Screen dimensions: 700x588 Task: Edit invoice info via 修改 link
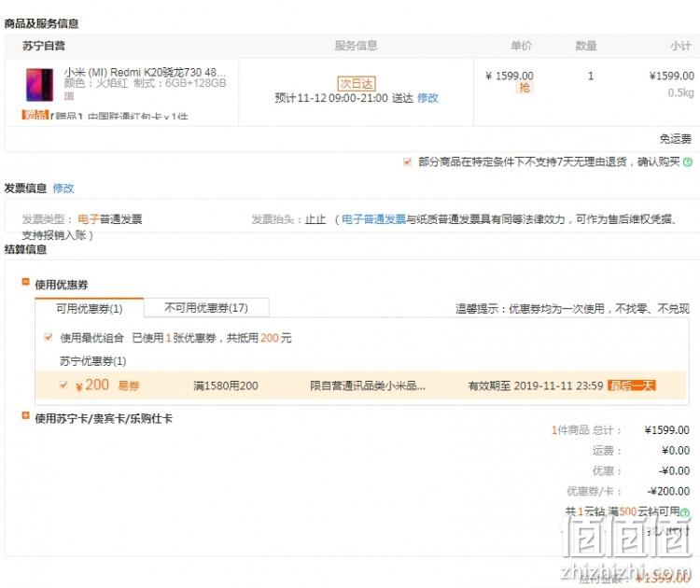tap(63, 188)
